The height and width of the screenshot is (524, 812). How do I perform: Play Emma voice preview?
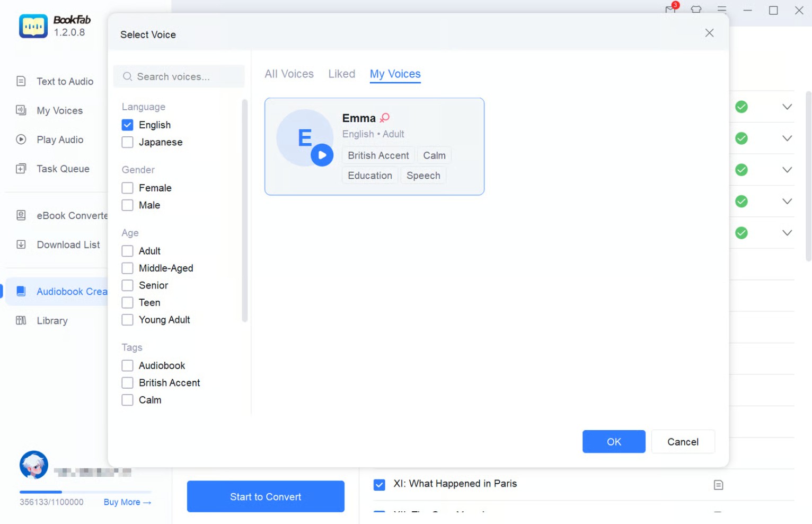pyautogui.click(x=322, y=155)
